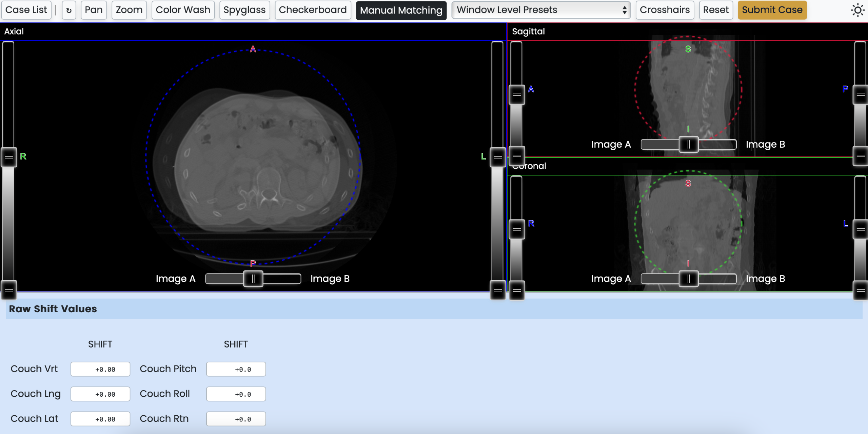This screenshot has width=868, height=434.
Task: Click the 'Image A' label in Sagittal view
Action: (x=611, y=145)
